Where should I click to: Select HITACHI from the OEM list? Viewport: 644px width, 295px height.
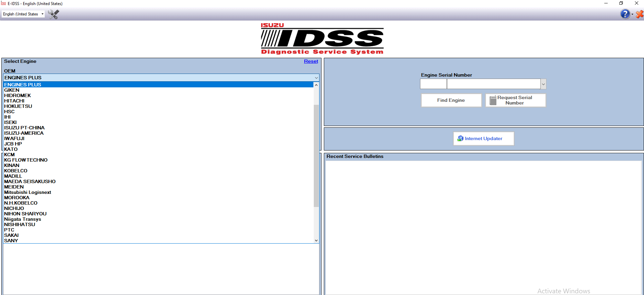(x=14, y=101)
